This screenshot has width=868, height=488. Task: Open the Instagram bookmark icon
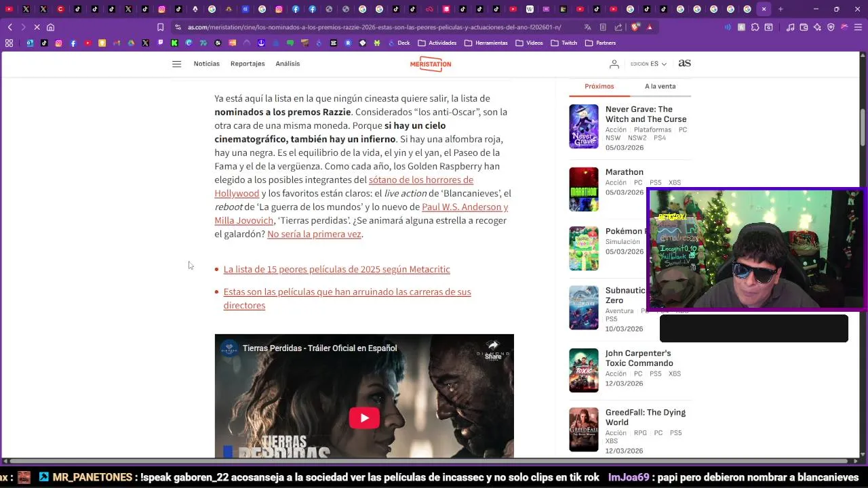pyautogui.click(x=58, y=43)
